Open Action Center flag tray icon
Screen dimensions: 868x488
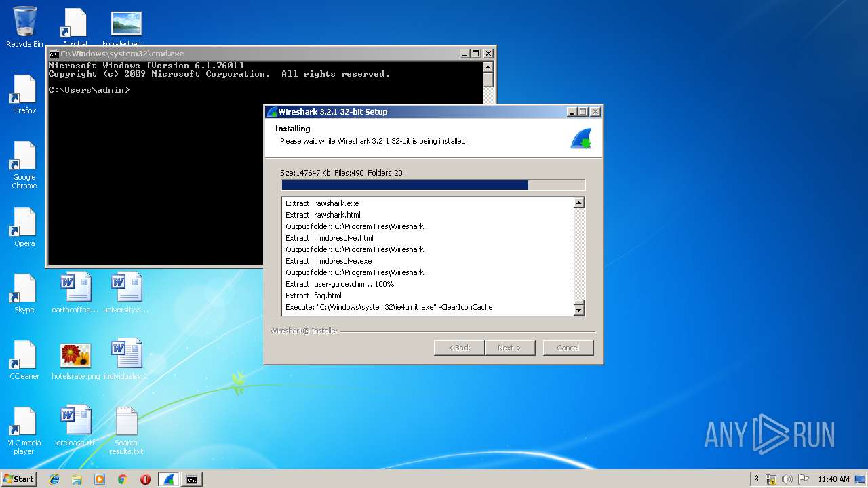(804, 479)
